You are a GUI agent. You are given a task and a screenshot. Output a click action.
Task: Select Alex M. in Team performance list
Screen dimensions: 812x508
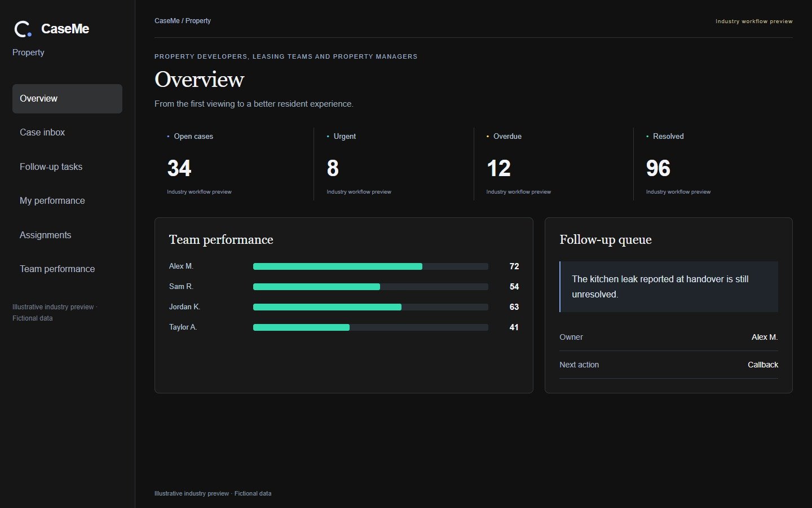click(x=181, y=266)
